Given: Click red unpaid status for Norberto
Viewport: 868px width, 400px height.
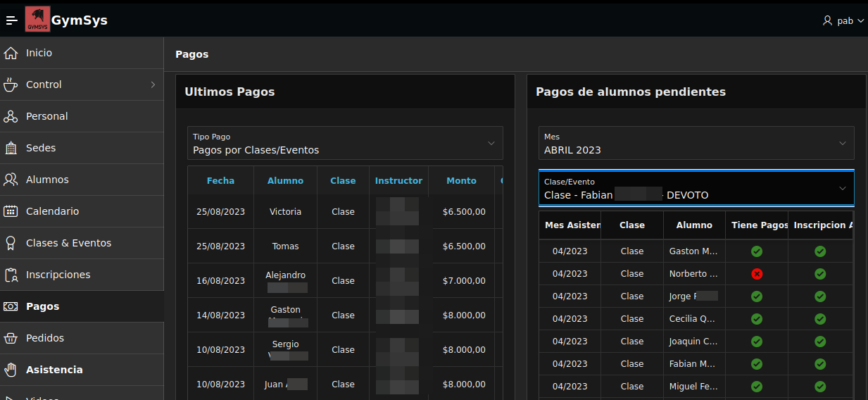Looking at the screenshot, I should tap(757, 274).
